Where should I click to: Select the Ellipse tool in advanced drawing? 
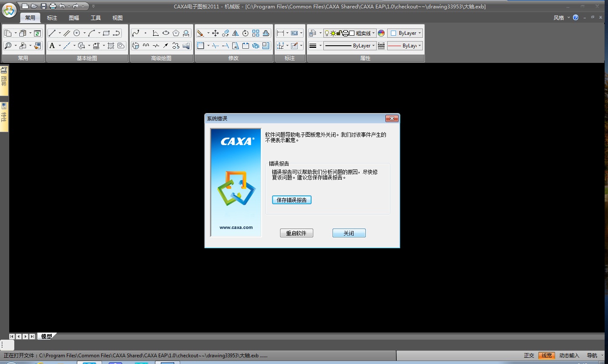point(166,33)
